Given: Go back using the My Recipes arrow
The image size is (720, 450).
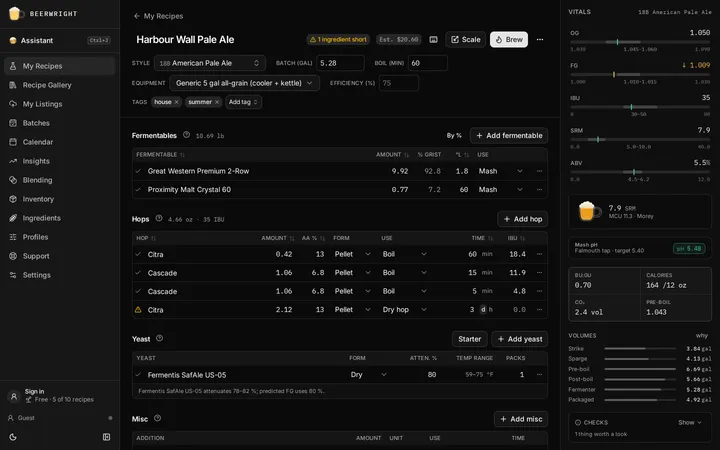Looking at the screenshot, I should click(x=136, y=16).
